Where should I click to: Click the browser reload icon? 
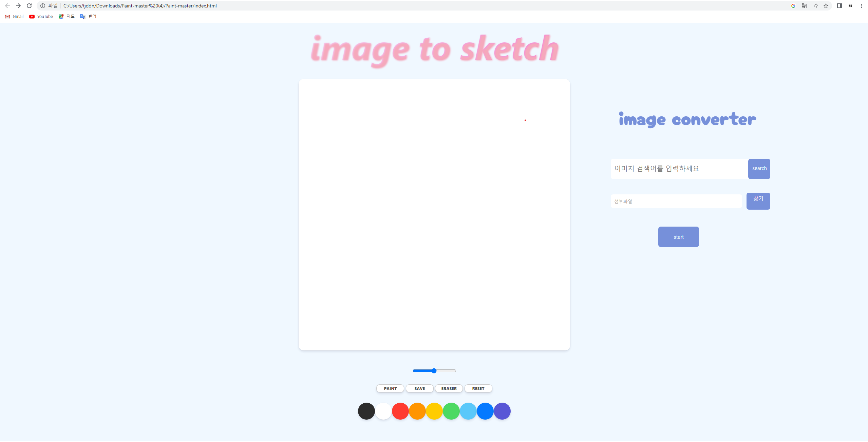(29, 6)
